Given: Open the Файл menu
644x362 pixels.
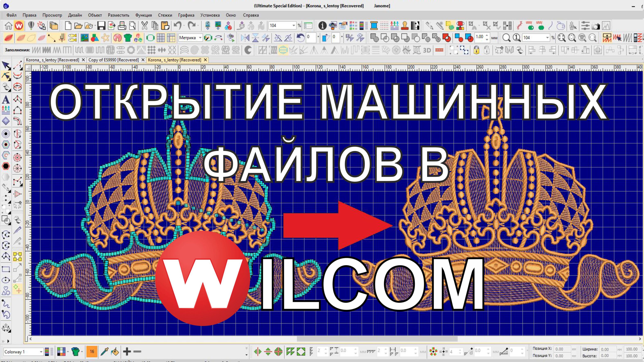Looking at the screenshot, I should coord(11,15).
